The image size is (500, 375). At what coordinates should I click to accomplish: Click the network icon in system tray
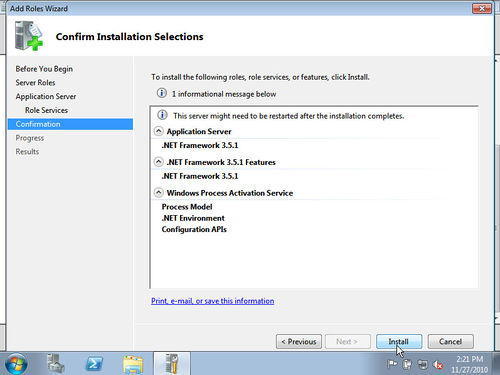tap(423, 364)
